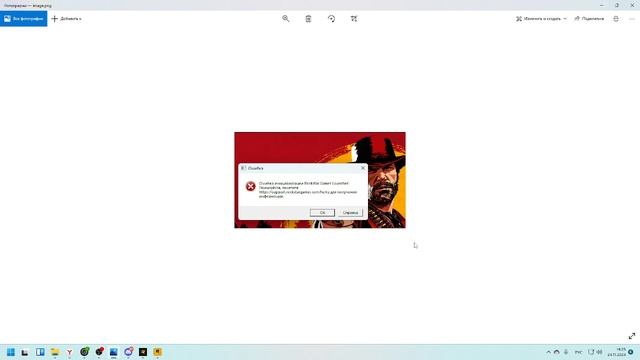The width and height of the screenshot is (640, 360).
Task: Open File Explorer from the taskbar
Action: point(55,352)
